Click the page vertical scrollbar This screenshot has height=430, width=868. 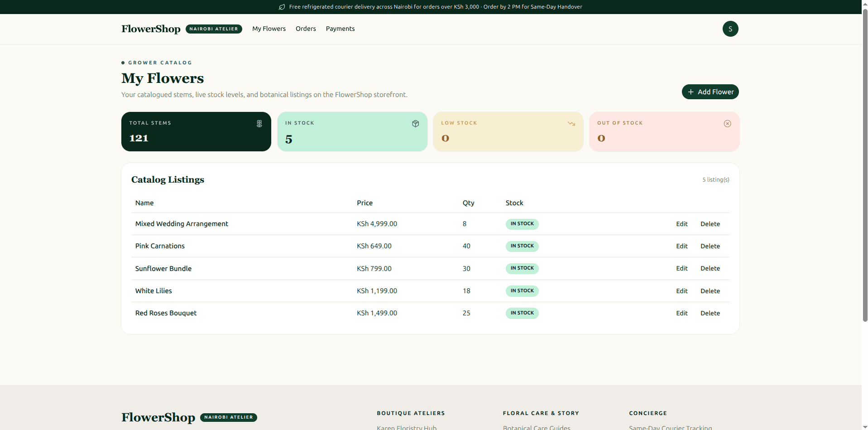(x=865, y=165)
